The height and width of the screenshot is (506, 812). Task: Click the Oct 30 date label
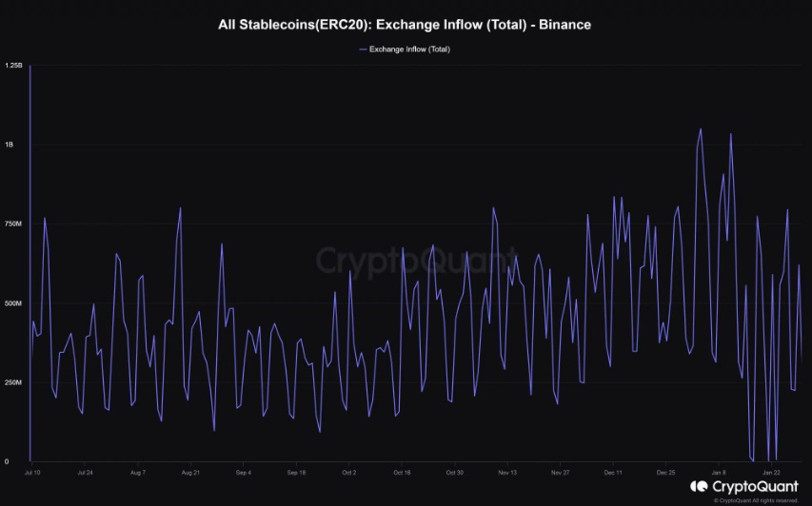(x=455, y=473)
